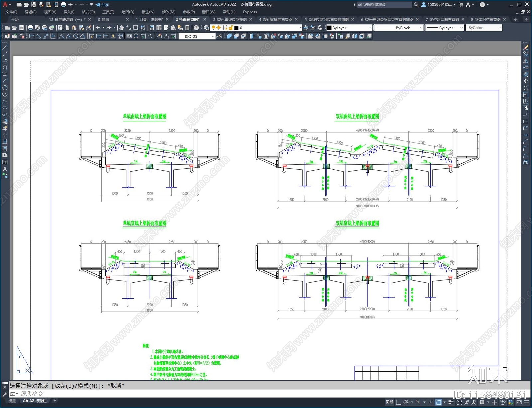Select the Line tool in draw toolbar
This screenshot has width=532, height=408.
click(x=5, y=47)
